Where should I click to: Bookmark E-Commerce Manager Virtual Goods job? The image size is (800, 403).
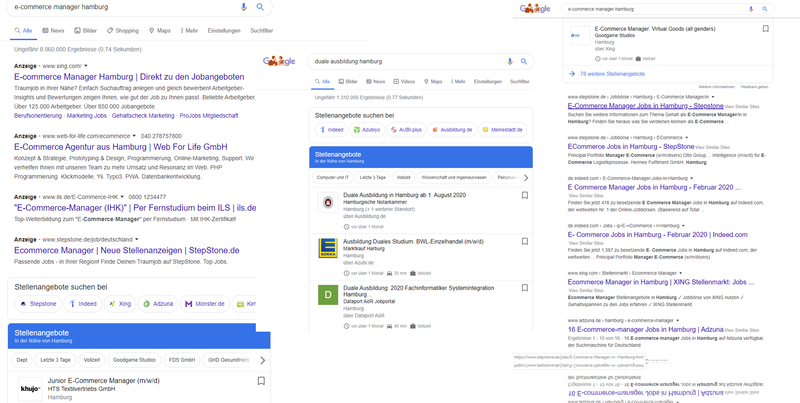pyautogui.click(x=765, y=29)
